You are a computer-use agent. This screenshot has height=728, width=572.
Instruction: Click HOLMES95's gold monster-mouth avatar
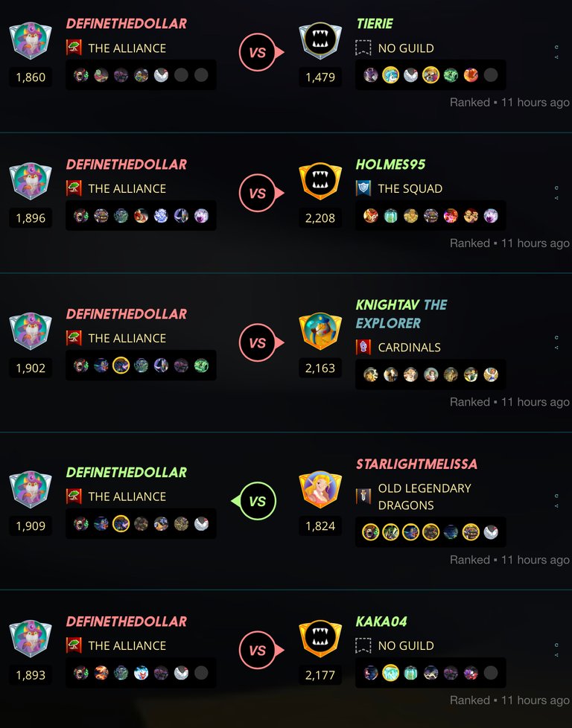click(320, 181)
